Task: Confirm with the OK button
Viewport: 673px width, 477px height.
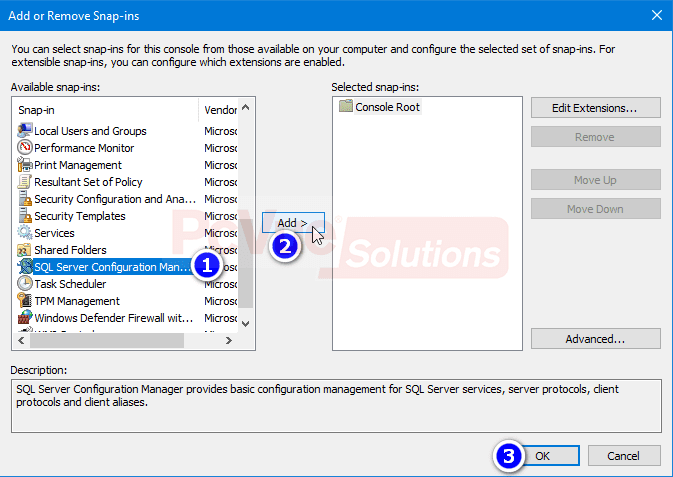Action: (543, 456)
